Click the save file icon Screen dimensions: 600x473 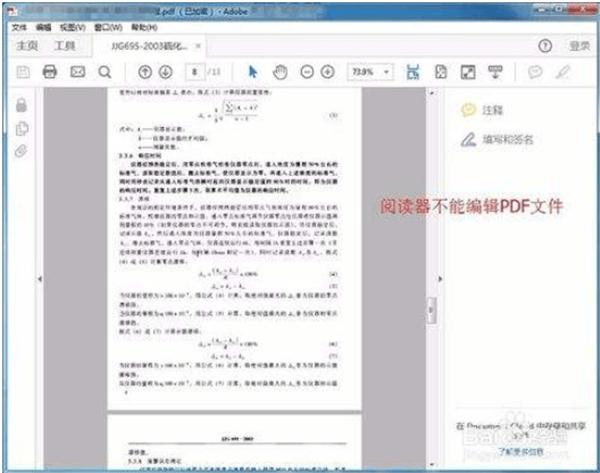pyautogui.click(x=23, y=72)
